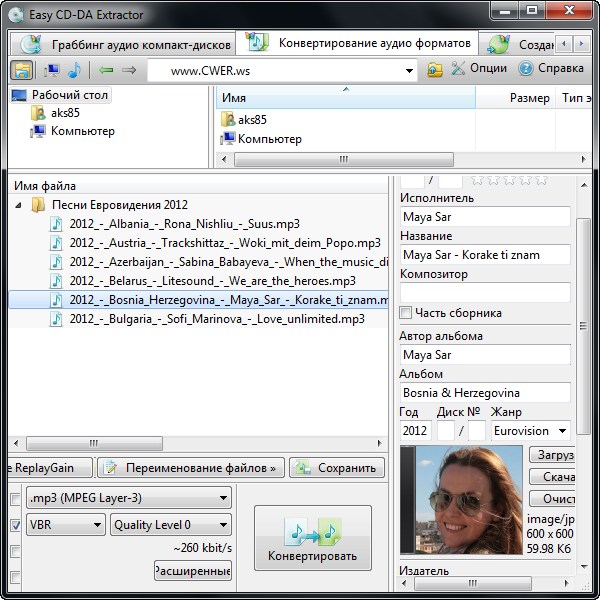This screenshot has height=600, width=600.
Task: Click the Maya Sar album cover thumbnail
Action: click(461, 503)
